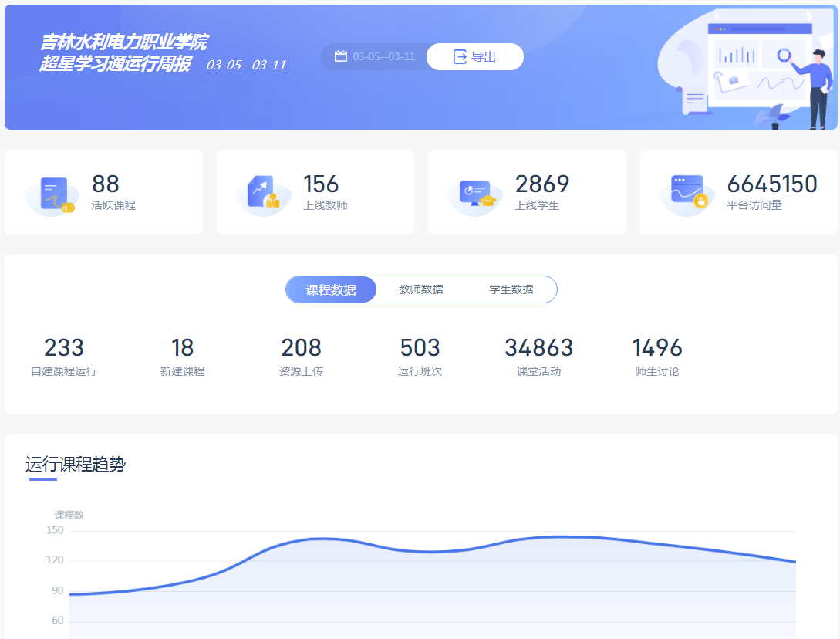Click the 运行课程趋势 chart heading
The height and width of the screenshot is (639, 840).
(75, 465)
